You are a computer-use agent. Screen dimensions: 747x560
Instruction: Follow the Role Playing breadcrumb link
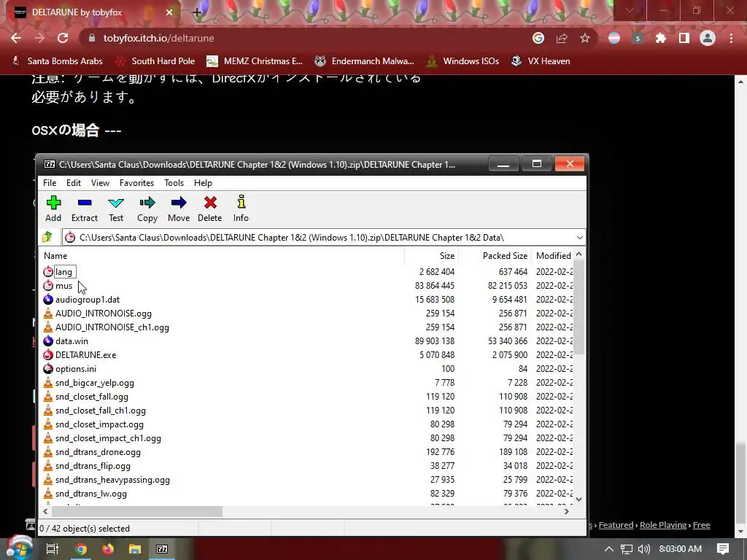coord(662,525)
